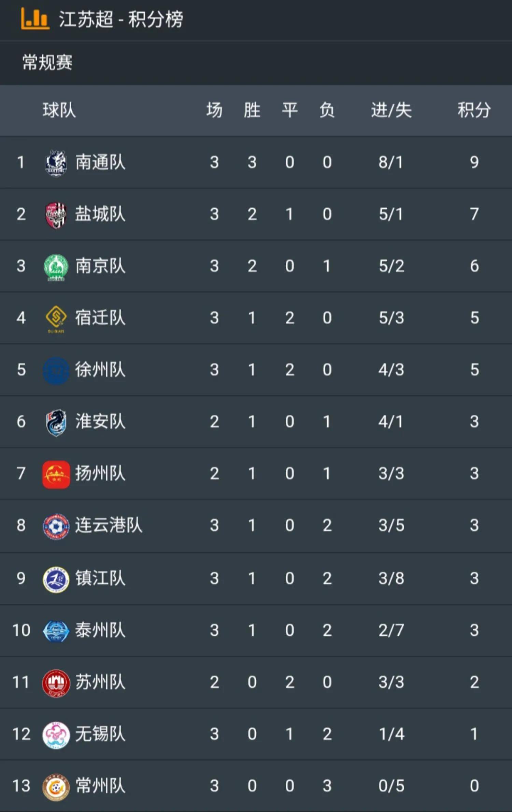Open the 徐州队 team name link

pyautogui.click(x=100, y=370)
